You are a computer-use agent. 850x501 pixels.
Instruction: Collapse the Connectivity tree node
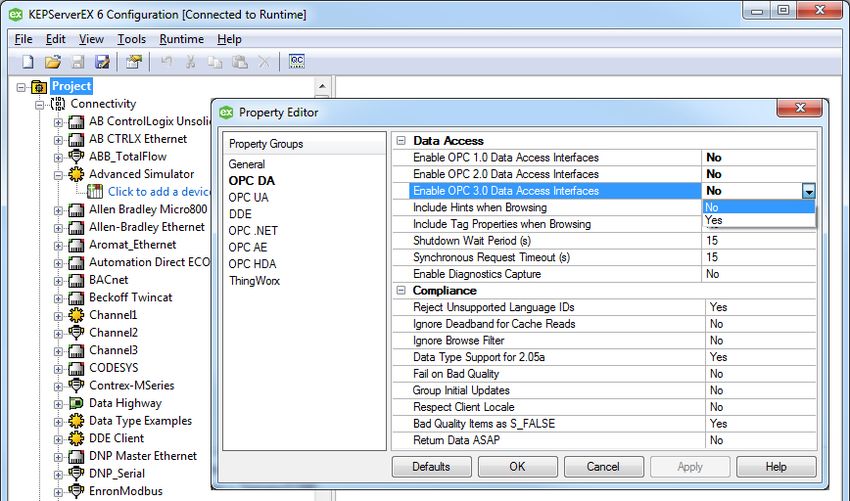[x=40, y=105]
